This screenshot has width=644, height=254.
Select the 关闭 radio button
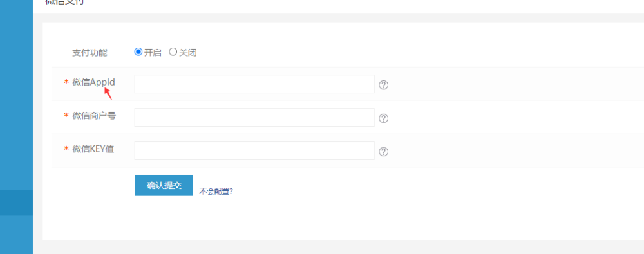(173, 51)
